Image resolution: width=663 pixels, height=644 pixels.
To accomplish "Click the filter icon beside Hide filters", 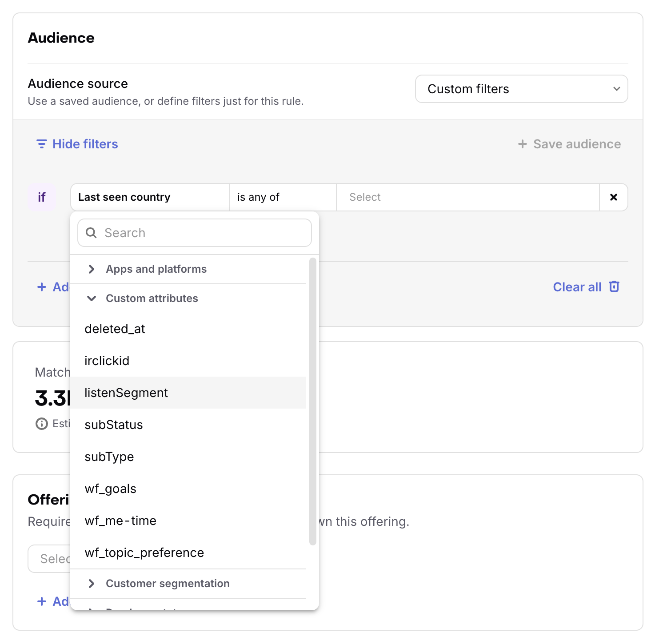I will coord(41,144).
